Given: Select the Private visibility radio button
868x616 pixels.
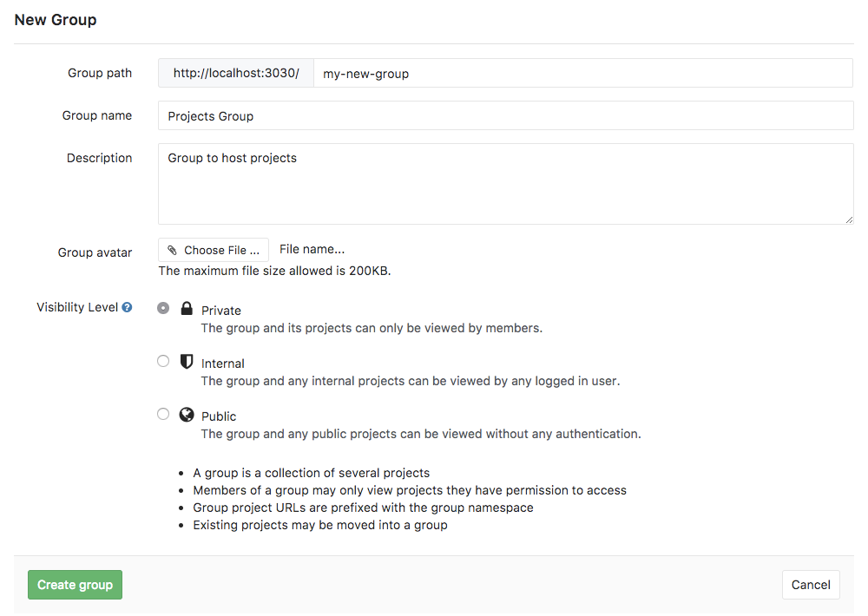Looking at the screenshot, I should (163, 308).
